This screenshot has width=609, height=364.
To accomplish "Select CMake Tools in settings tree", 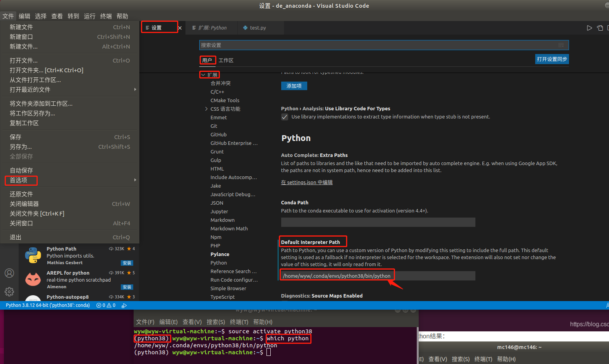I will (x=225, y=100).
